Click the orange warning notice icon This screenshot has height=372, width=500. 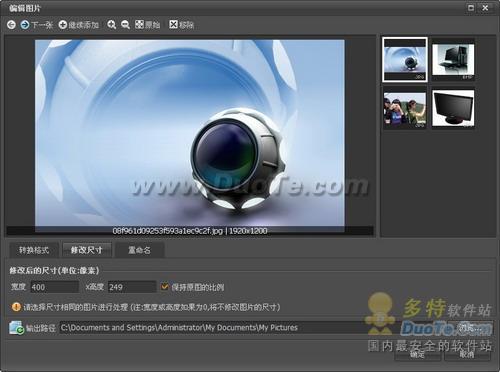[x=16, y=307]
